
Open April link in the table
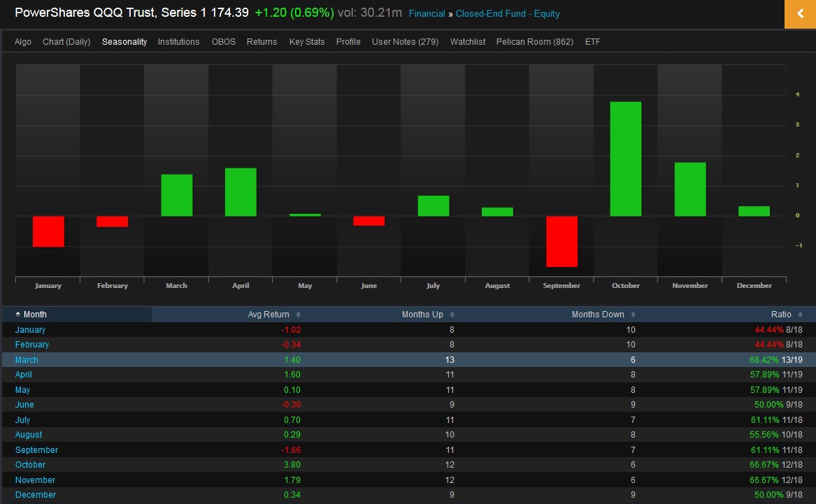[23, 375]
